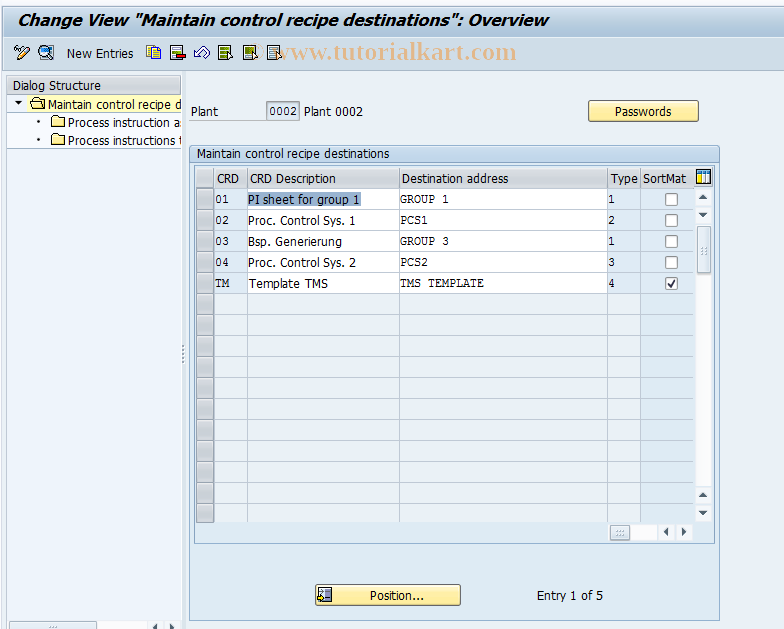Click Type cell value 3 for CRD 04

(624, 262)
